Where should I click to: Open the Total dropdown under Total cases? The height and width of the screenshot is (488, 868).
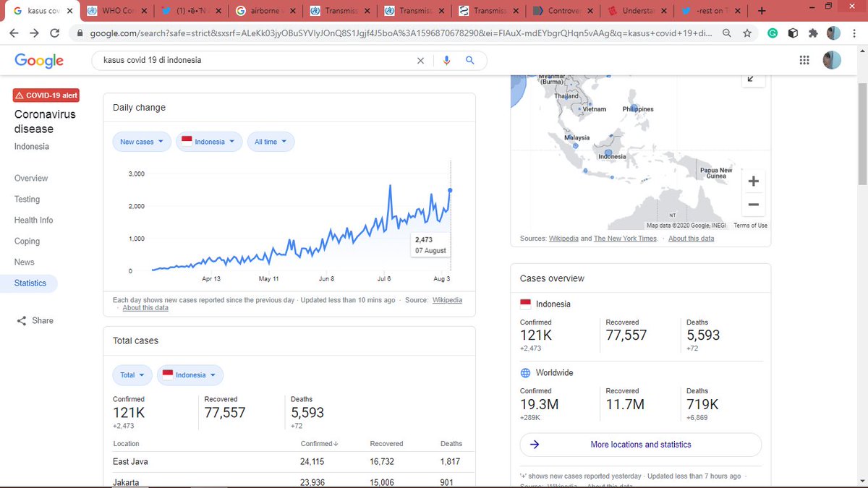[132, 375]
